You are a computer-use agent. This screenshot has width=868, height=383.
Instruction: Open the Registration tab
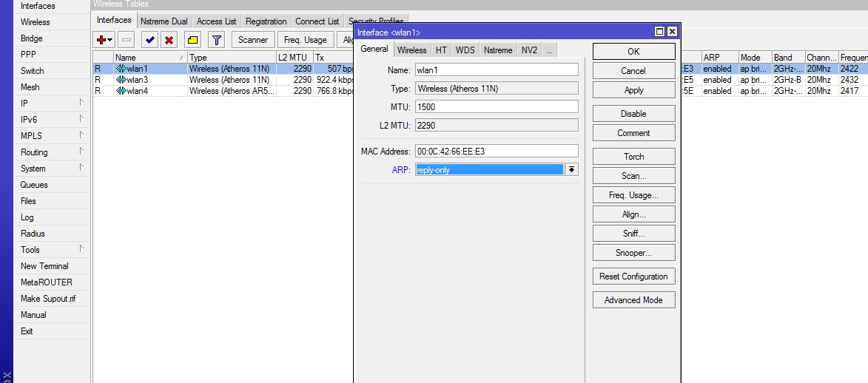(266, 21)
